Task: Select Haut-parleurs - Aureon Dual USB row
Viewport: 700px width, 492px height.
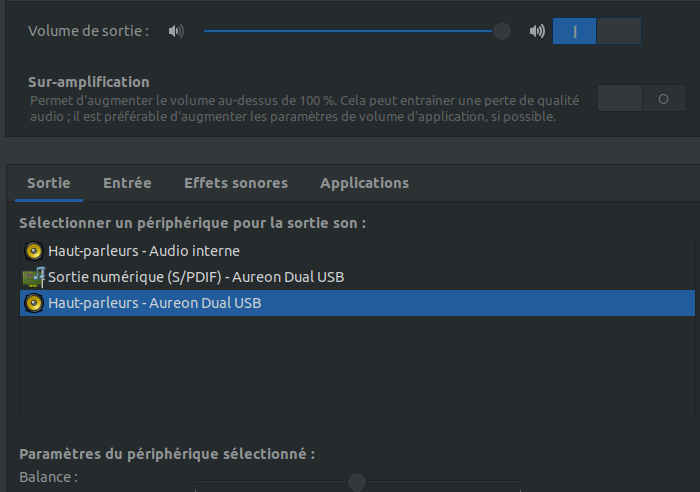Action: tap(155, 302)
